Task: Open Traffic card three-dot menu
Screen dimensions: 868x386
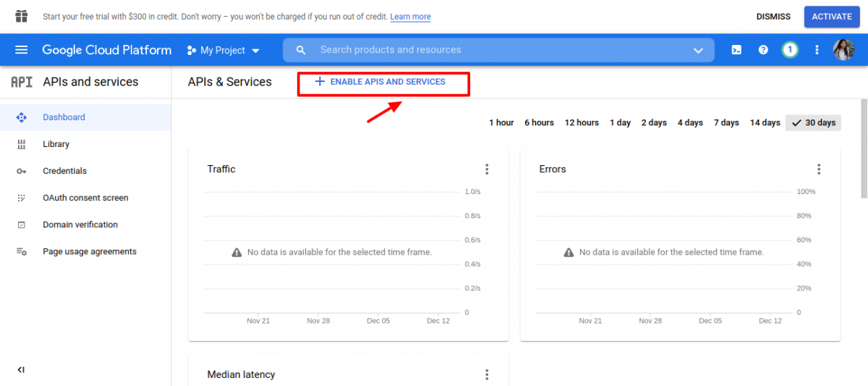Action: [487, 169]
